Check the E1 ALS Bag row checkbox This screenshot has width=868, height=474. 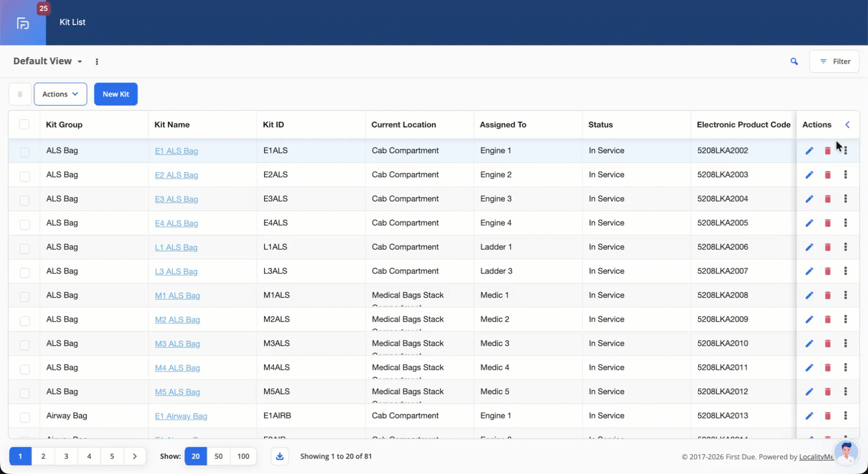click(24, 152)
